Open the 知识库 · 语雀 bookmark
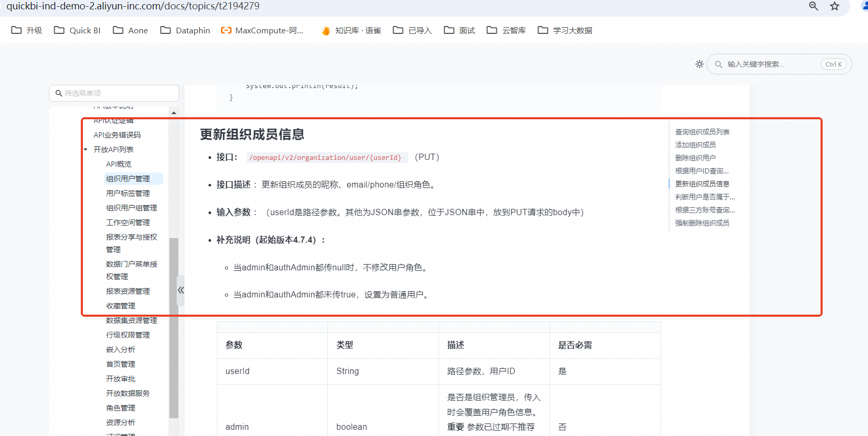The height and width of the screenshot is (436, 868). pyautogui.click(x=351, y=30)
